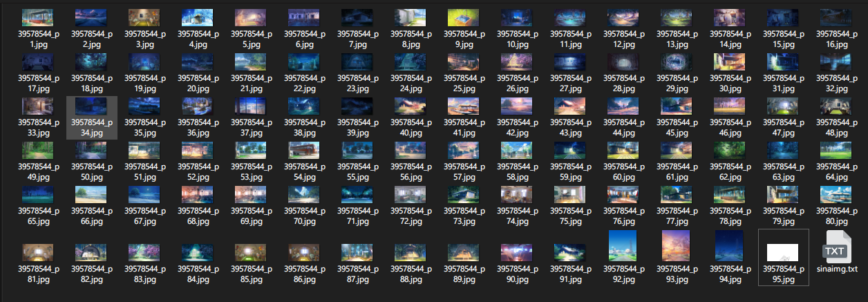Select tall thumbnail of 39578544_p94.jpg
Image resolution: width=868 pixels, height=302 pixels.
[x=730, y=246]
